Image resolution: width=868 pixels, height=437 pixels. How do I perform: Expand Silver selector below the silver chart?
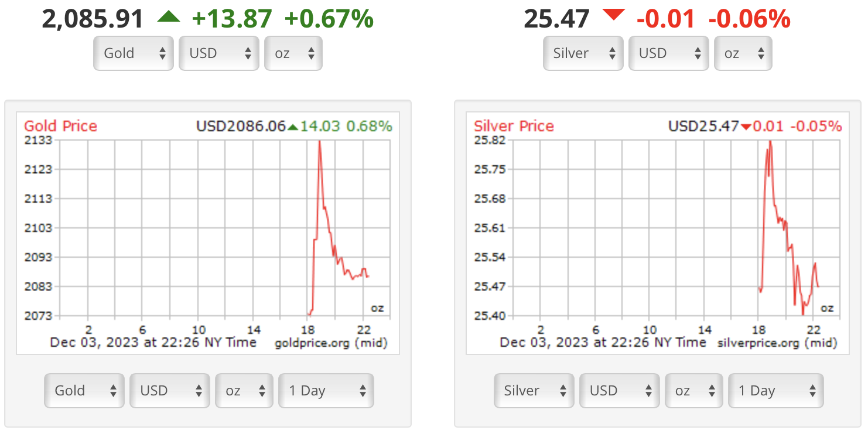(x=534, y=391)
